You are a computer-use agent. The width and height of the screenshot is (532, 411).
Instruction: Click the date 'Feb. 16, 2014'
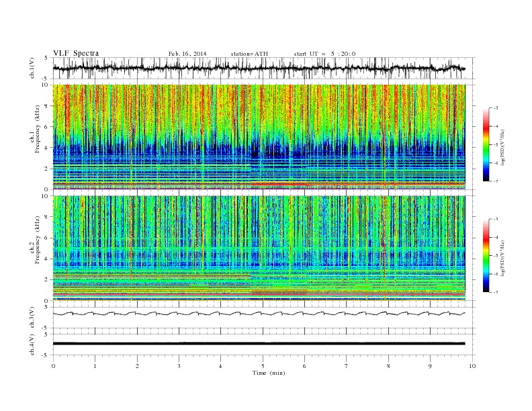[x=187, y=54]
